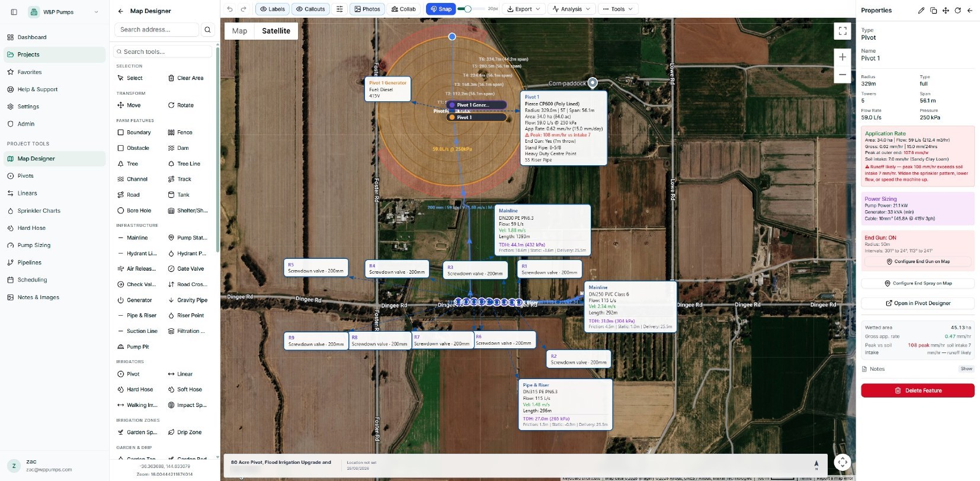Image resolution: width=980 pixels, height=481 pixels.
Task: Click Open in Pivot Designer
Action: [917, 303]
